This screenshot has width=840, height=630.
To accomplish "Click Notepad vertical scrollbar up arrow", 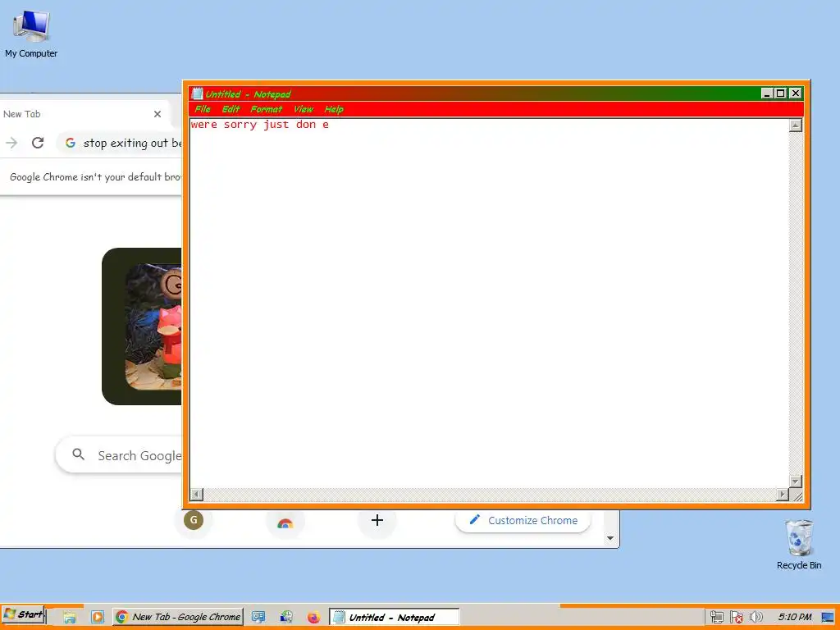I will 796,126.
